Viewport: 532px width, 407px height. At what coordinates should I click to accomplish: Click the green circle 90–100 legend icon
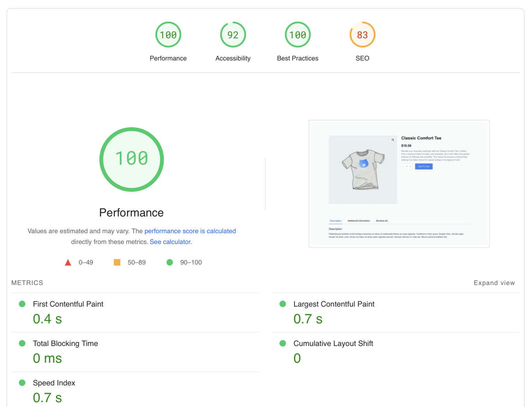click(x=170, y=262)
